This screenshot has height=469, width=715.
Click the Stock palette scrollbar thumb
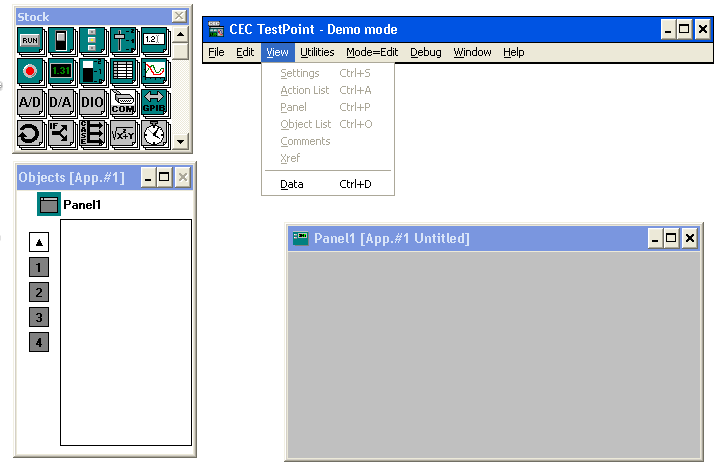click(x=181, y=51)
